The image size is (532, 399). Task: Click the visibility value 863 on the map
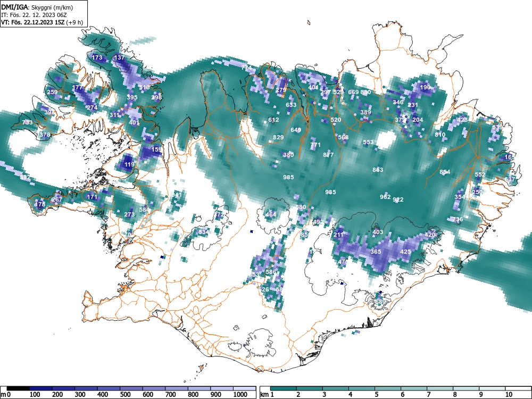click(378, 170)
